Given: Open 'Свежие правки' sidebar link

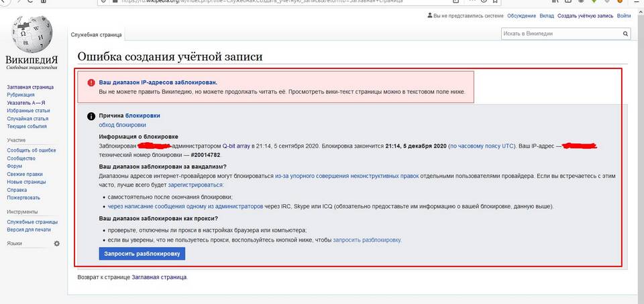Looking at the screenshot, I should tap(25, 174).
